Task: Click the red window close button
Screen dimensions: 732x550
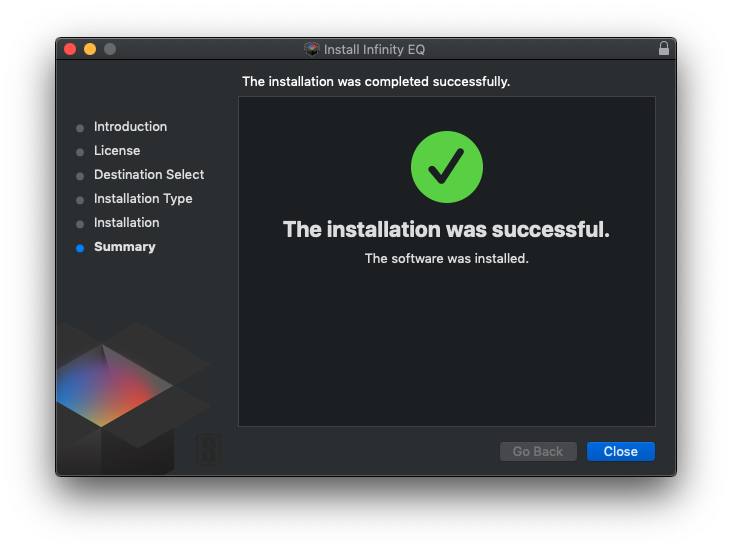Action: coord(70,49)
